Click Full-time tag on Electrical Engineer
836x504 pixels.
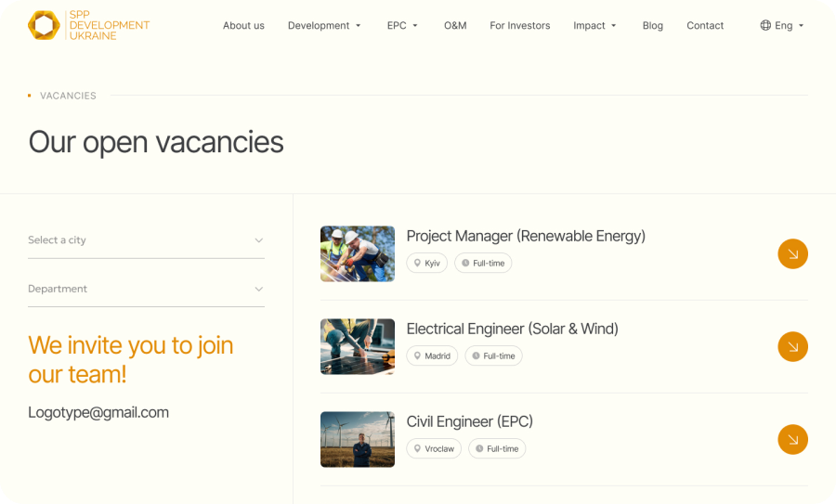[x=494, y=355]
